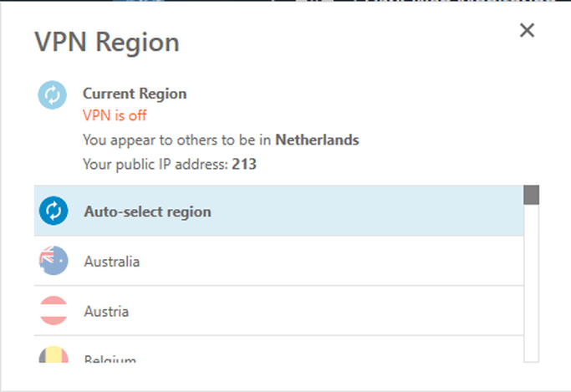Click the 'Current Region' heading

point(135,94)
